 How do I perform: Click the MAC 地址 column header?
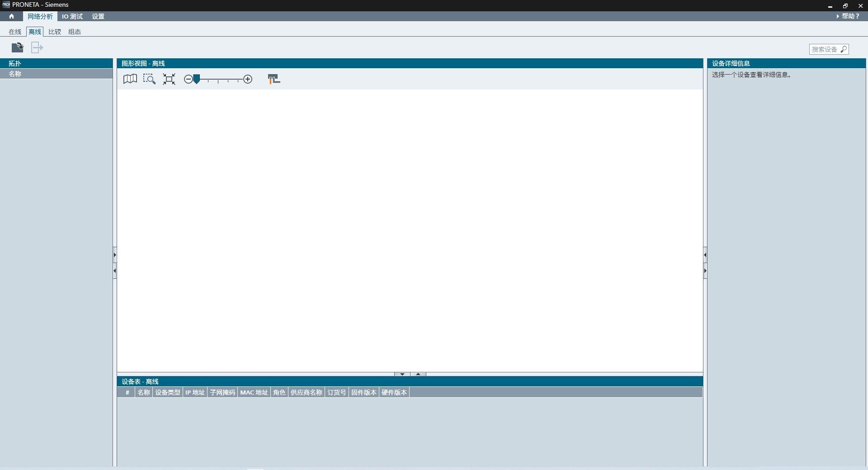click(x=254, y=392)
